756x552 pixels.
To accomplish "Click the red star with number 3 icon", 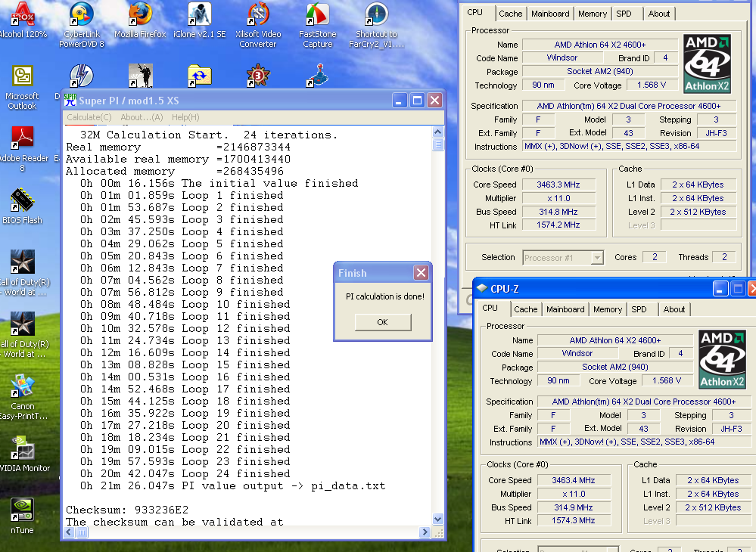I will (258, 76).
